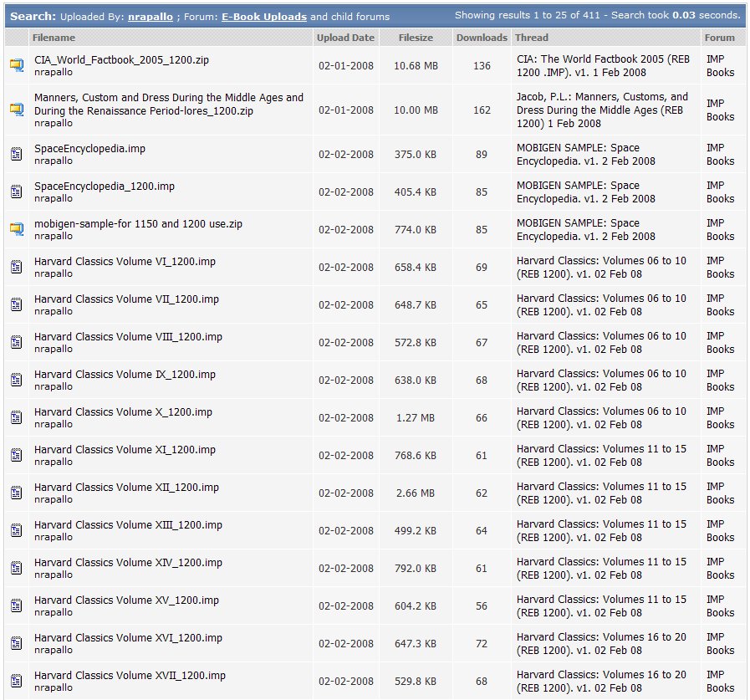This screenshot has width=750, height=700.
Task: Download Manners, Custom and Dress lores_1200.zip
Action: [169, 105]
